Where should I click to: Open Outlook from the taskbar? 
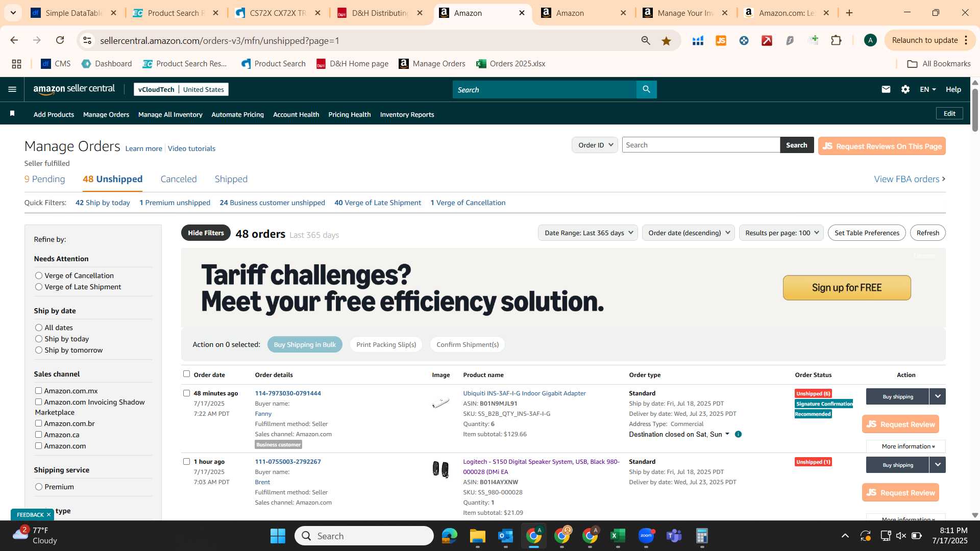coord(505,536)
